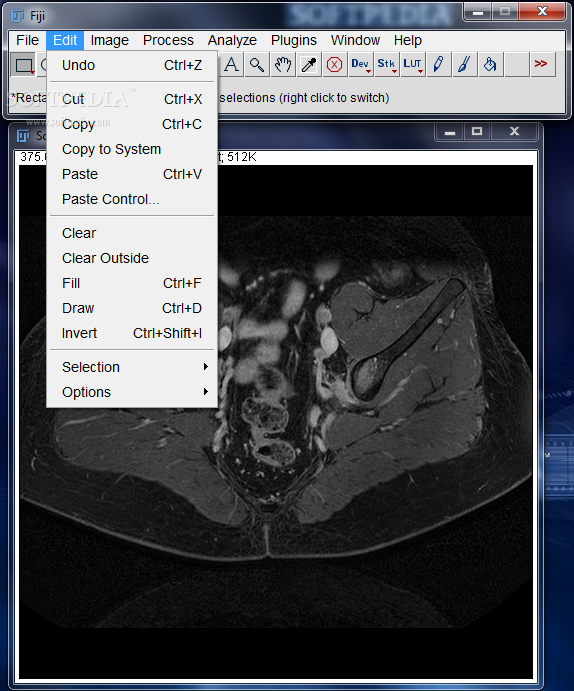Open the File menu
Screen dimensions: 574x691
tap(27, 40)
